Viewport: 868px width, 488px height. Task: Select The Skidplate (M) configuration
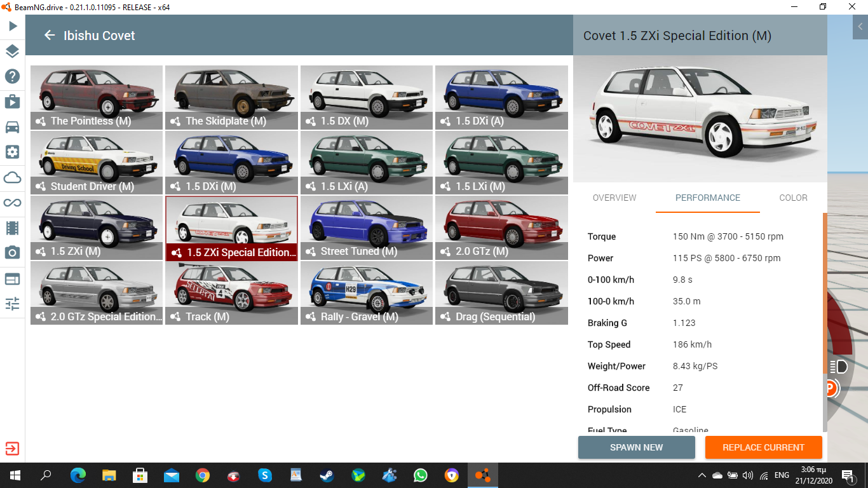(232, 97)
